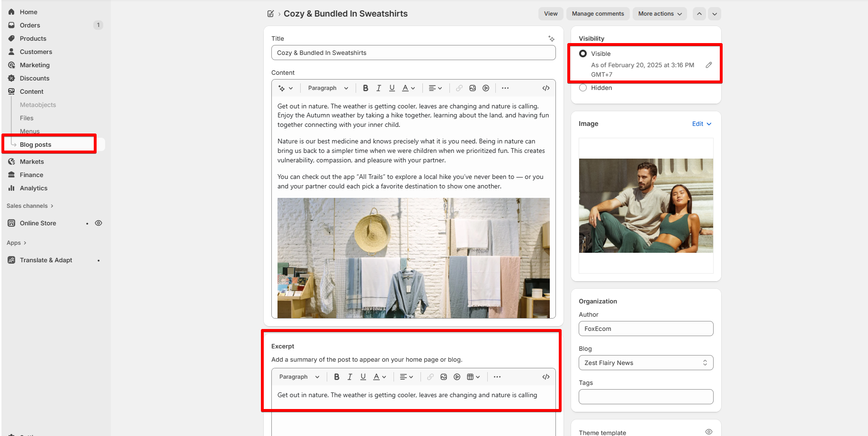Show HTML code view in Excerpt editor
The width and height of the screenshot is (868, 436).
coord(546,377)
